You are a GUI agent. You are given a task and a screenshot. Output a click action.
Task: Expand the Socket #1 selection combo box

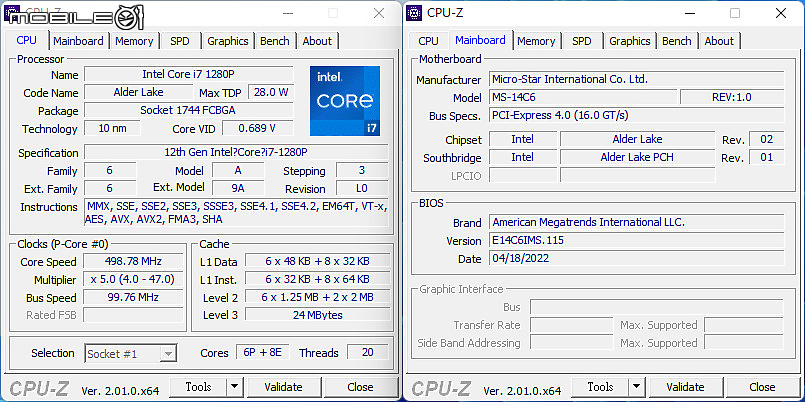click(x=131, y=353)
